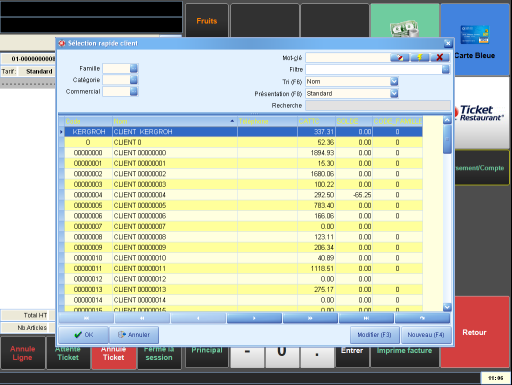The width and height of the screenshot is (512, 385).
Task: Clear keyword with the red X icon
Action: tap(440, 57)
